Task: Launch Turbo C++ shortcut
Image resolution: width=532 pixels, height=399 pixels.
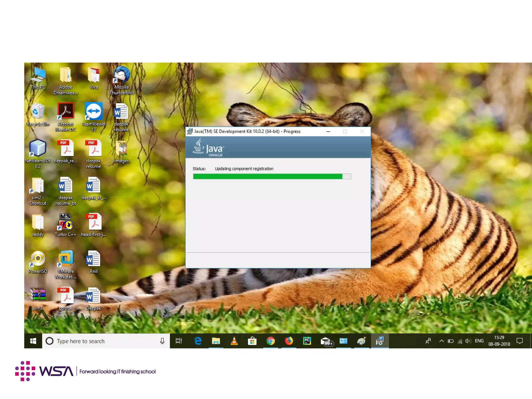Action: click(65, 225)
